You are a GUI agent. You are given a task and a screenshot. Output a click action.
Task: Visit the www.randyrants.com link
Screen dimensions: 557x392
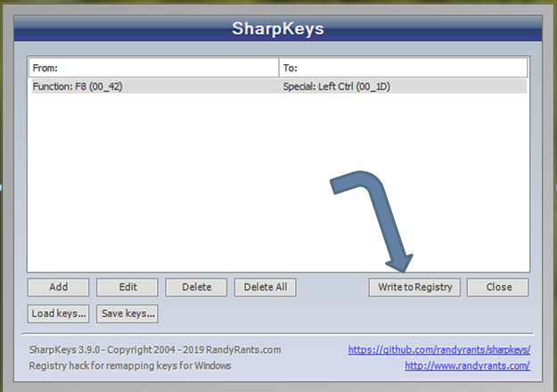[x=468, y=365]
